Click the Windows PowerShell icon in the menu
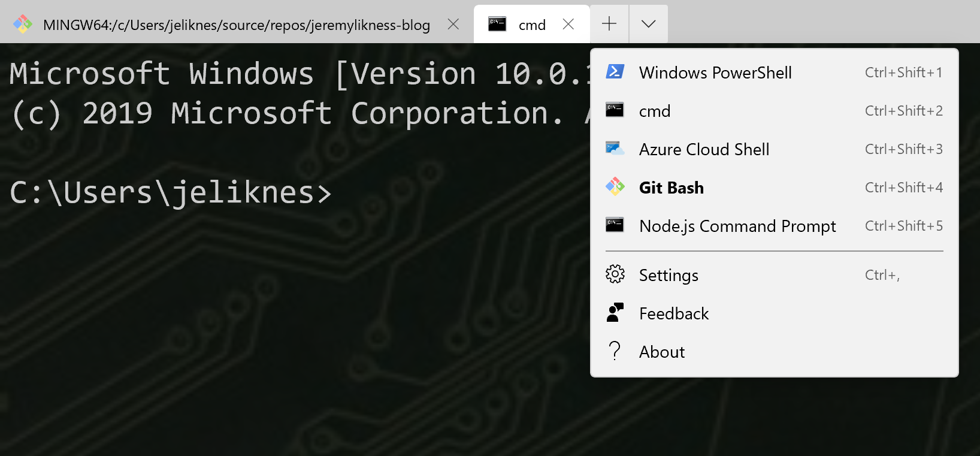This screenshot has width=980, height=456. 615,72
